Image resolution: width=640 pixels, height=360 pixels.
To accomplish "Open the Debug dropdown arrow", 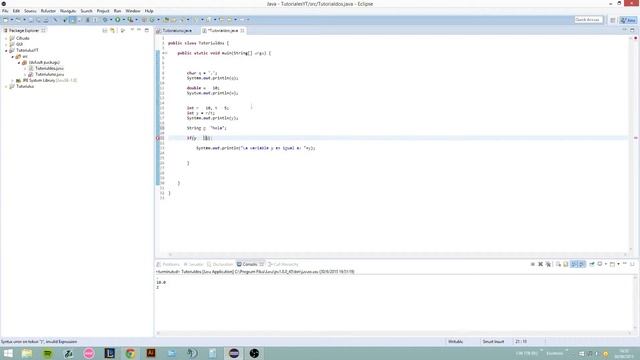I will point(111,20).
